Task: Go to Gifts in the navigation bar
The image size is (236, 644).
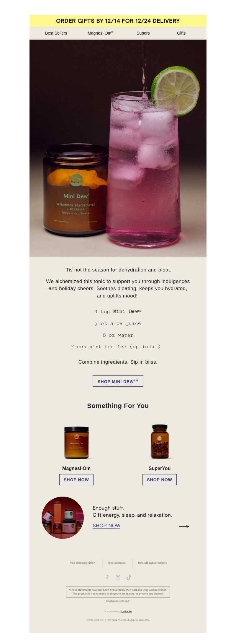Action: click(x=181, y=33)
